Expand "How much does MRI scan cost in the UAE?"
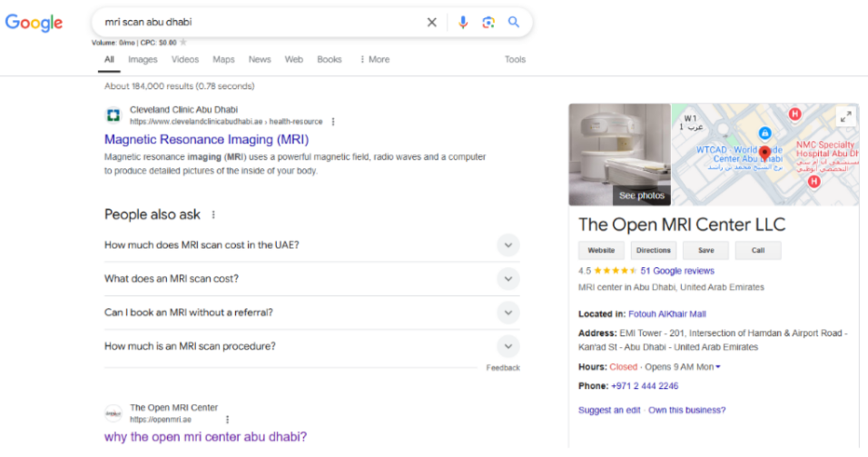The image size is (868, 457). 508,244
